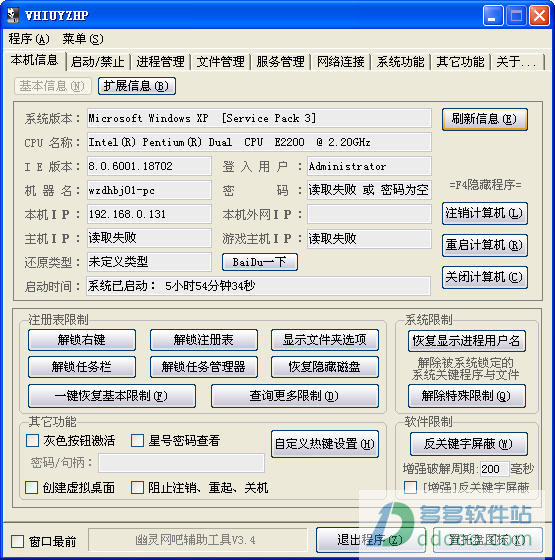
Task: Click the 系统版本 field showing Windows XP
Action: pyautogui.click(x=259, y=119)
